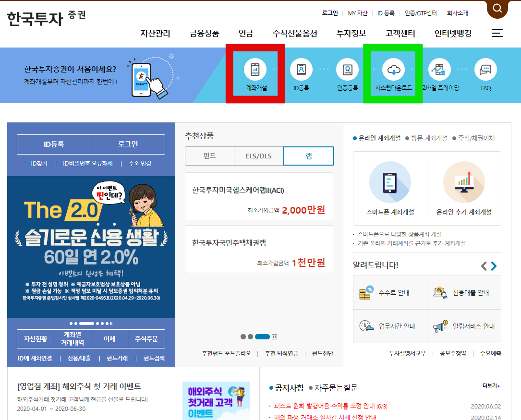
Task: Pause the event banner slideshow
Action: (x=111, y=324)
